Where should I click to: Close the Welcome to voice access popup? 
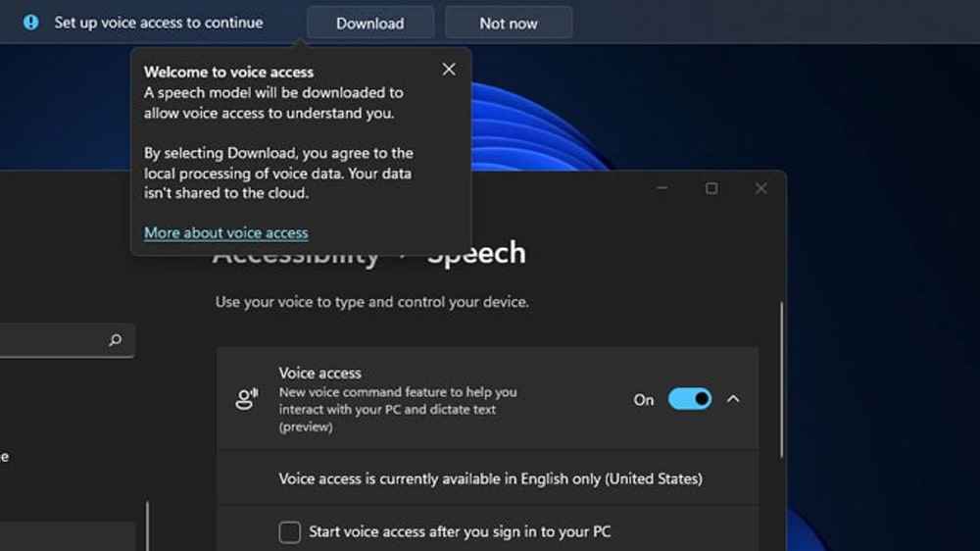click(449, 70)
